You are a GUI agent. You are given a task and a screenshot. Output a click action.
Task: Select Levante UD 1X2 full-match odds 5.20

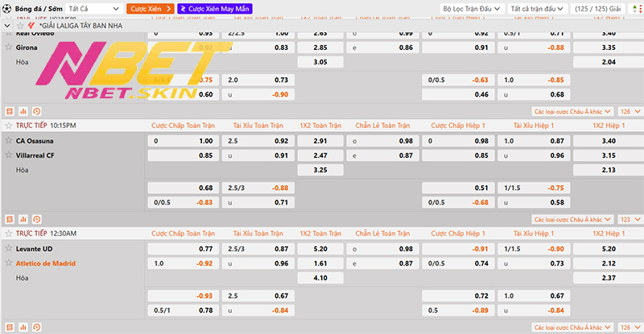point(320,249)
